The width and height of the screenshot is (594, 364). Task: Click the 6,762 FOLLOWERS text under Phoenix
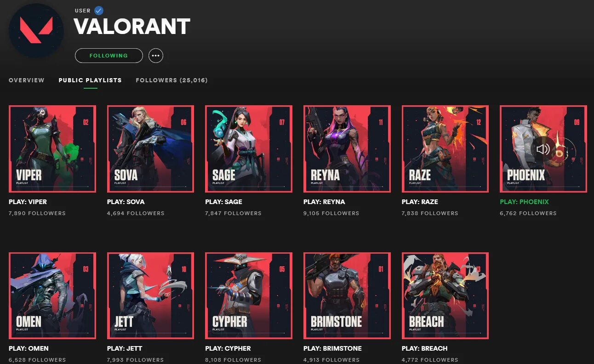tap(528, 213)
